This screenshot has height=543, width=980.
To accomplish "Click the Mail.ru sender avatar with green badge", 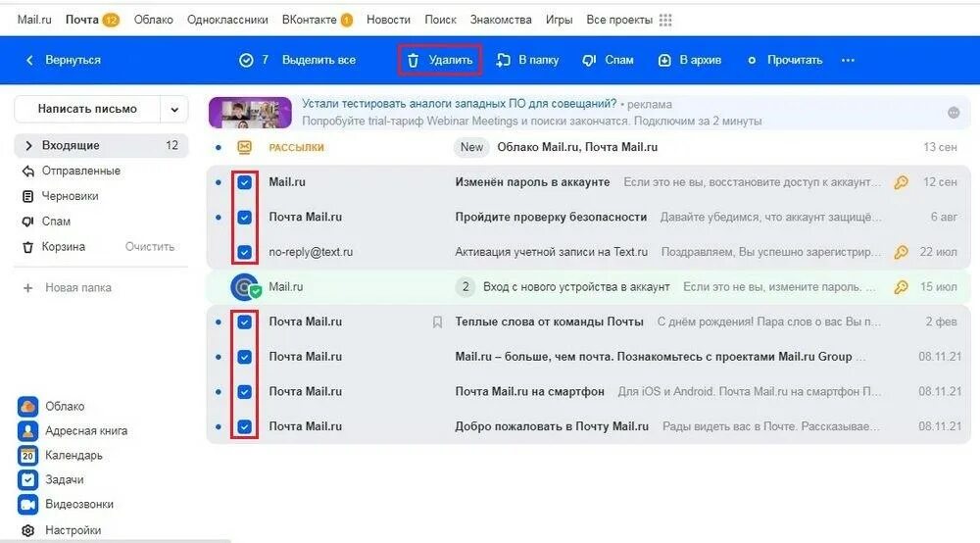I will coord(245,287).
